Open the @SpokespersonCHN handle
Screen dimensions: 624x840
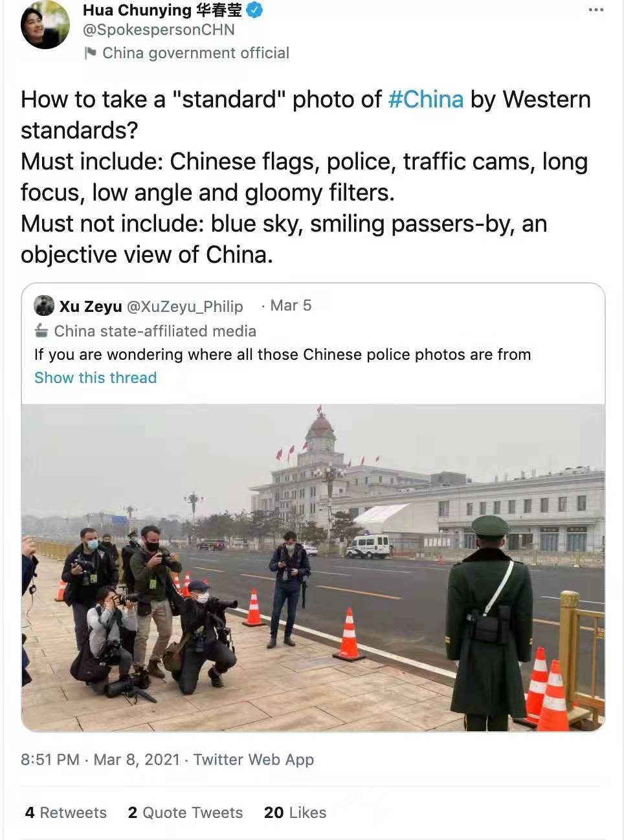(x=159, y=30)
